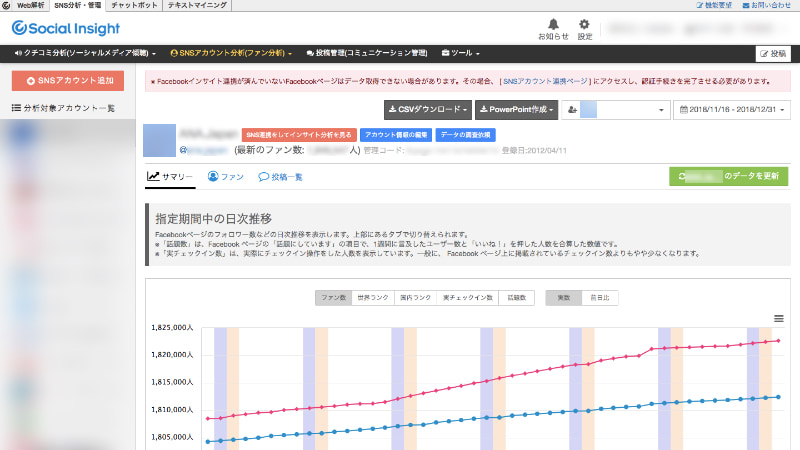Click last data point on pink line
This screenshot has height=450, width=800.
tap(779, 341)
